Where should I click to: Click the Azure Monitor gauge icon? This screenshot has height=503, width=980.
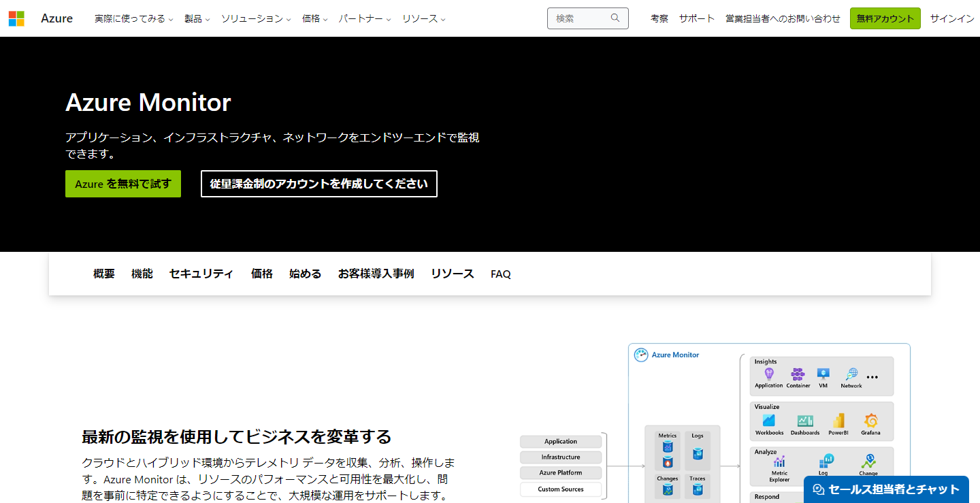tap(640, 355)
